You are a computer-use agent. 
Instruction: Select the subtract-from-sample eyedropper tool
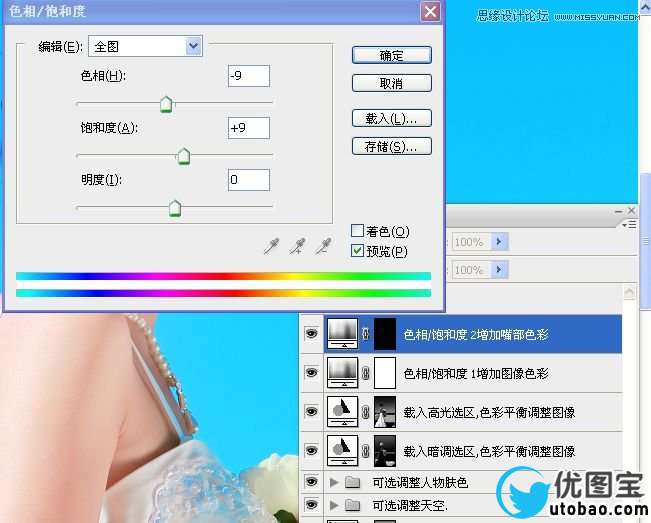click(x=323, y=246)
